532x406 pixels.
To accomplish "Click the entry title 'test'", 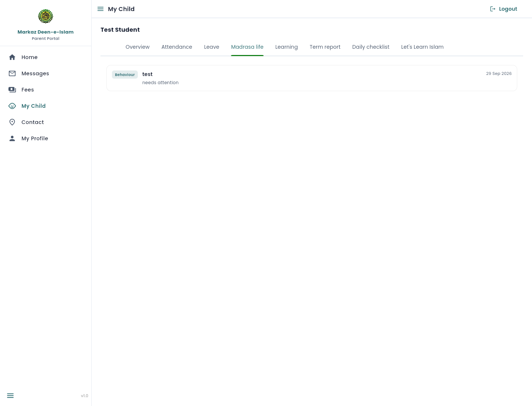I will coord(147,74).
